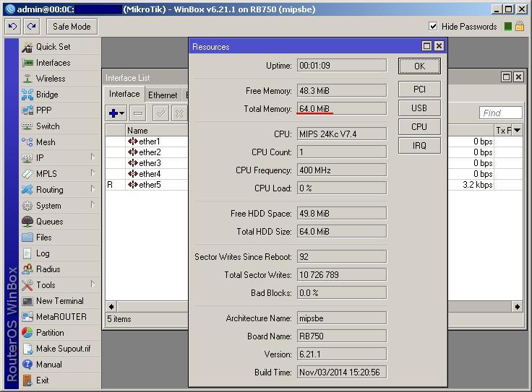Click the right scroll arrow in Interface List
This screenshot has height=392, width=532.
[517, 307]
